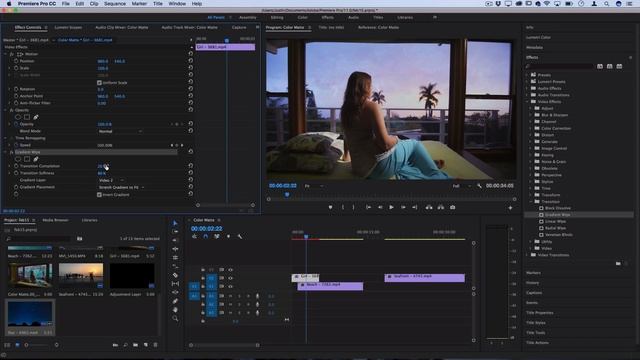Switch to Media Browser tab

pyautogui.click(x=56, y=220)
